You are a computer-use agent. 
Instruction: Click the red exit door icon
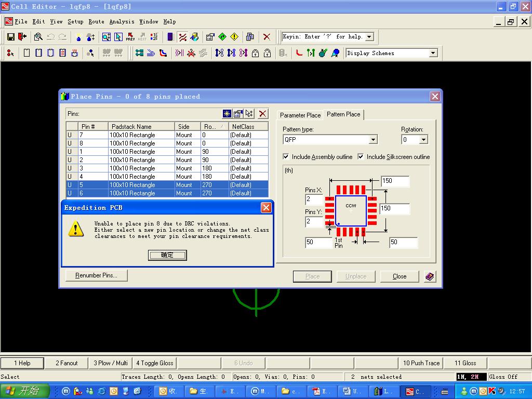(x=22, y=37)
